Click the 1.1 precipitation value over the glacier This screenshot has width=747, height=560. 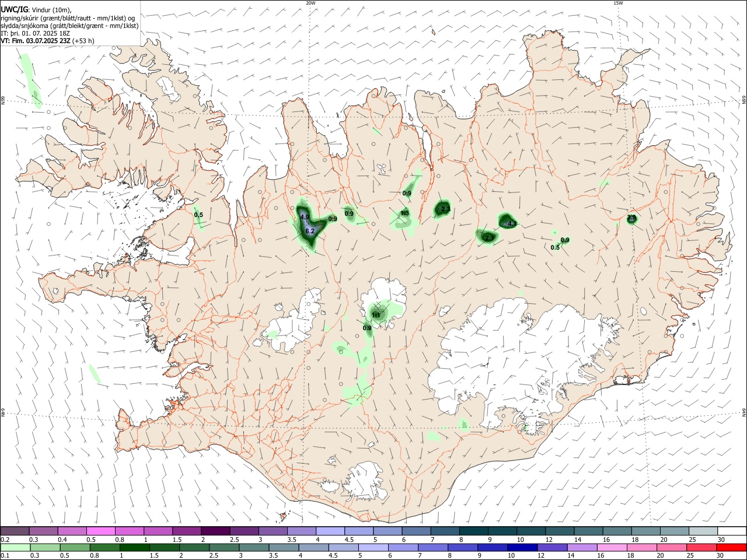tap(376, 315)
